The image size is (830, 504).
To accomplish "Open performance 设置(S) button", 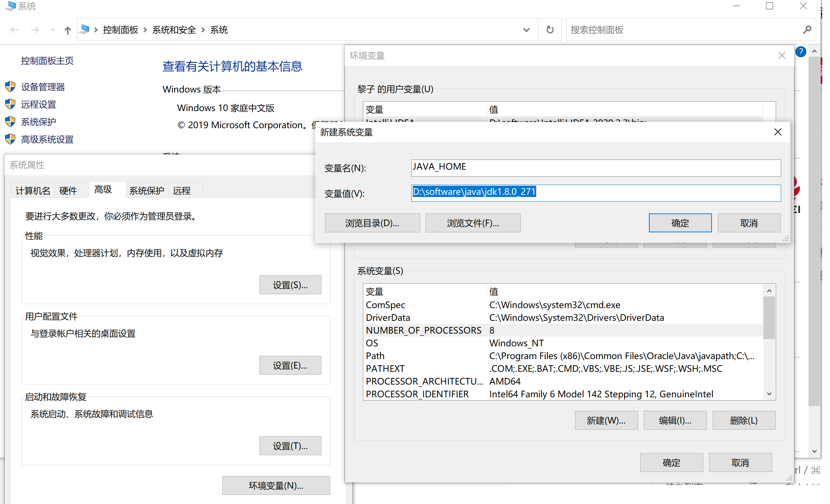I will tap(290, 285).
